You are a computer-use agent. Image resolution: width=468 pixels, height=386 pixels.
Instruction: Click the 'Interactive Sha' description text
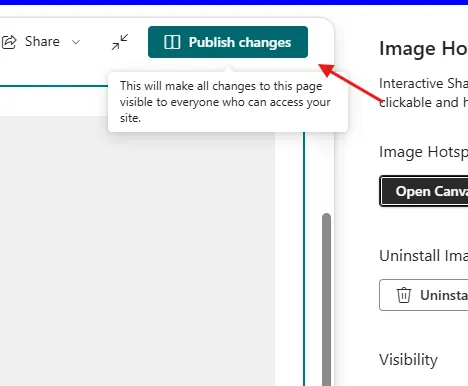pyautogui.click(x=423, y=83)
